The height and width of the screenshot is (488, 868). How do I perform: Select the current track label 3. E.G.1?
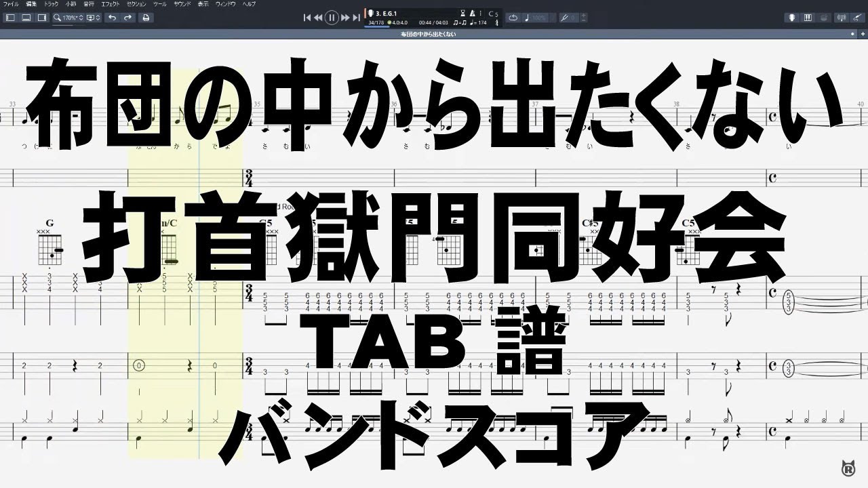click(x=388, y=13)
